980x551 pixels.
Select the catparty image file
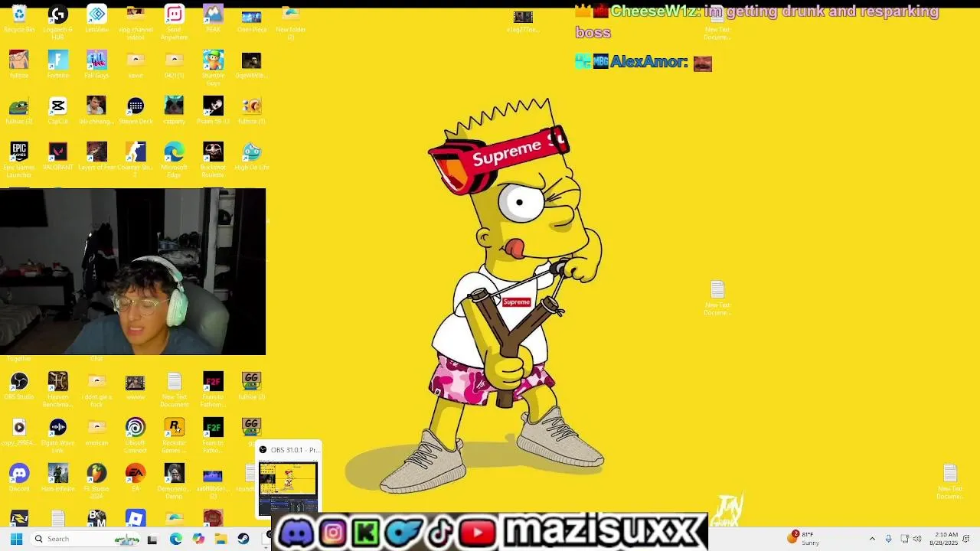coord(174,110)
